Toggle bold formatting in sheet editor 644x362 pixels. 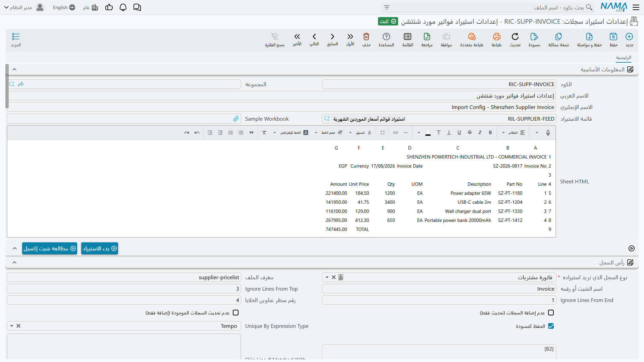pyautogui.click(x=490, y=133)
